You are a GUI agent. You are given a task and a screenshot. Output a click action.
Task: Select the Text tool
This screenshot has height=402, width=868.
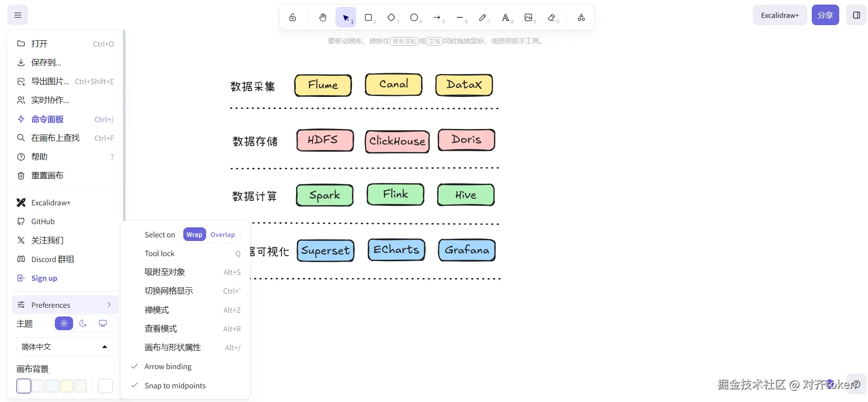pos(506,17)
